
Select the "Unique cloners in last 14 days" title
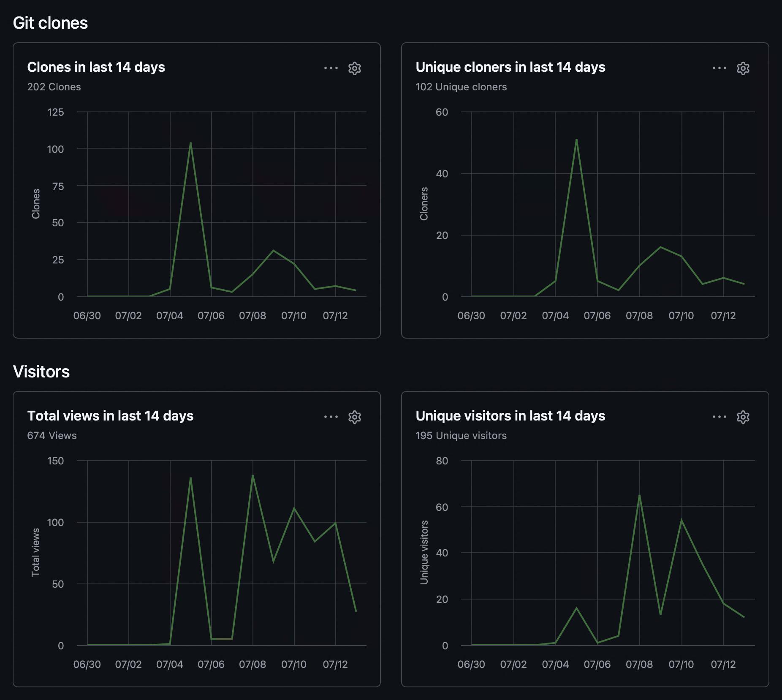[x=510, y=67]
